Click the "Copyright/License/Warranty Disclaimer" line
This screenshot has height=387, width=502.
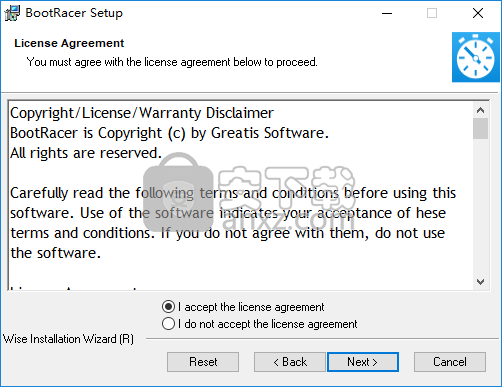tap(142, 113)
